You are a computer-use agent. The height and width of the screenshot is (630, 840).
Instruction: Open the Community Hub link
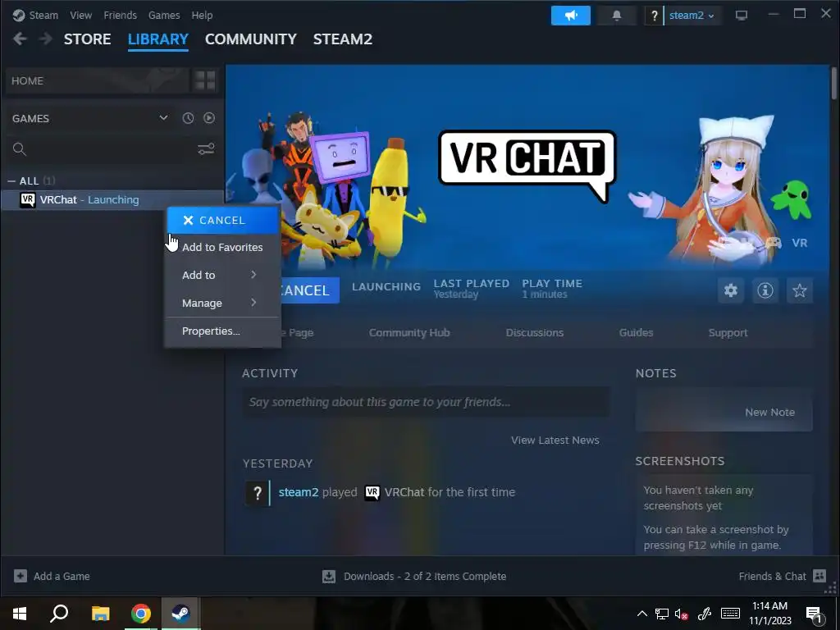tap(409, 333)
